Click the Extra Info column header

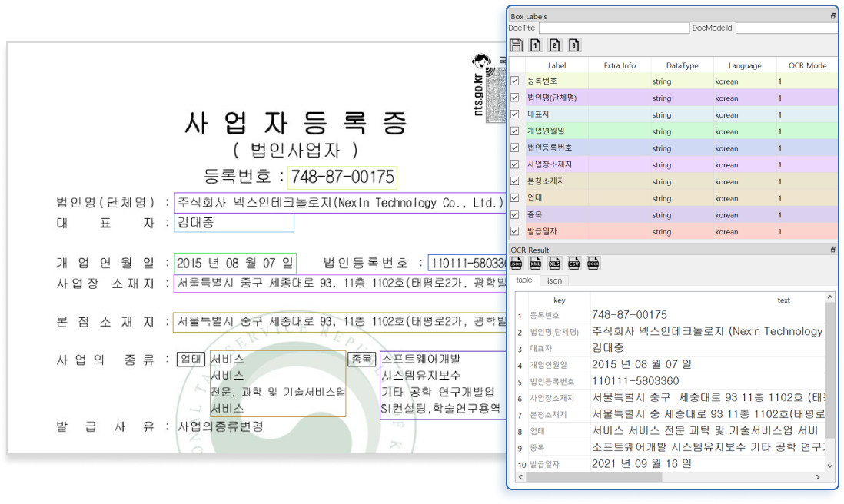(620, 65)
